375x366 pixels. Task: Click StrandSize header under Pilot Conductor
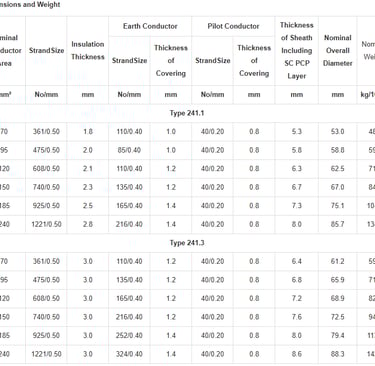coord(213,60)
